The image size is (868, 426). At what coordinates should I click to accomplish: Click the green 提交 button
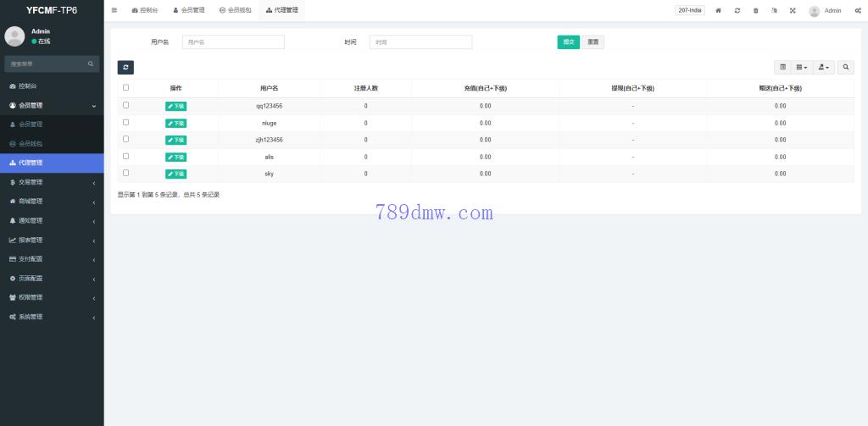[x=568, y=41]
